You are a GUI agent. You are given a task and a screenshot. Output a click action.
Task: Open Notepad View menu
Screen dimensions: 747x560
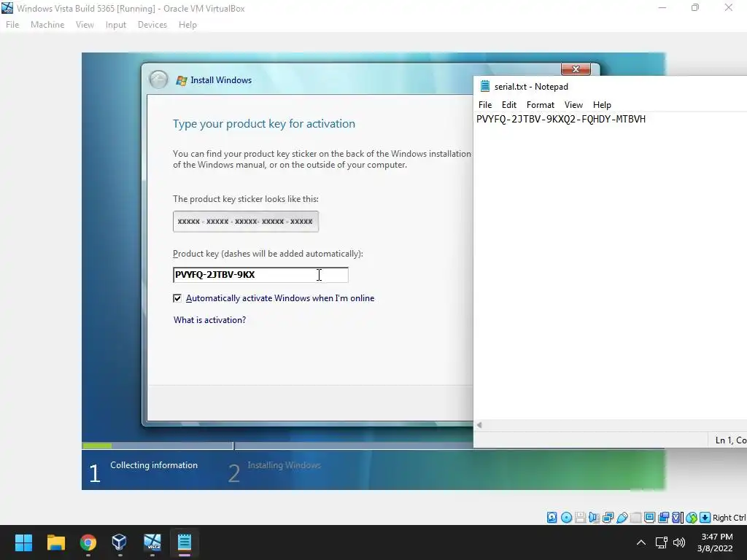(573, 105)
